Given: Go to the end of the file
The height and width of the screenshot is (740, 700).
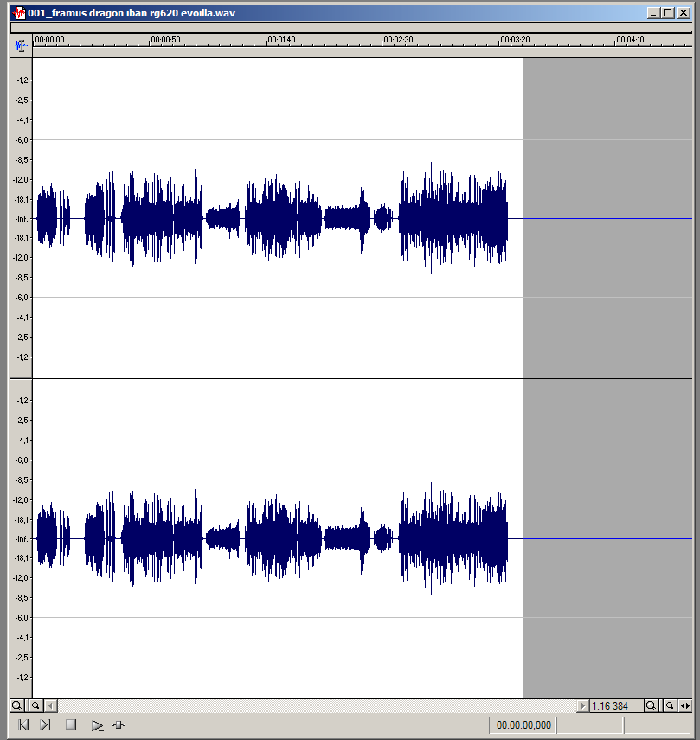Looking at the screenshot, I should click(45, 725).
